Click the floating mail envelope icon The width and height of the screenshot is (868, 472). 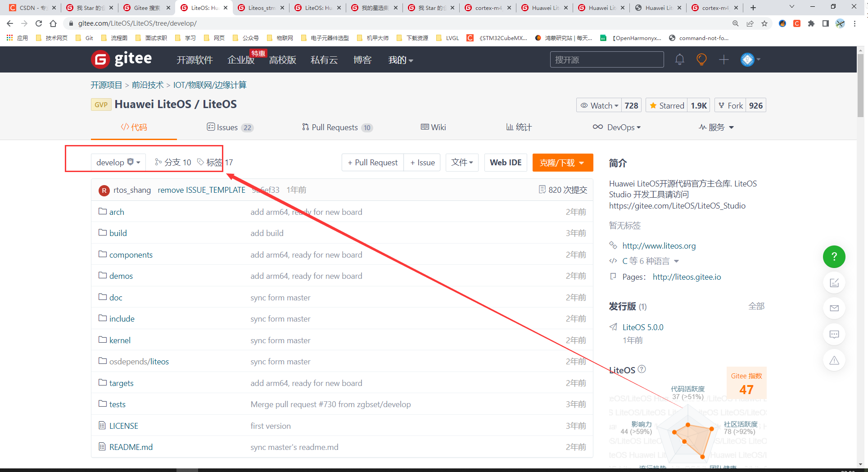tap(834, 309)
